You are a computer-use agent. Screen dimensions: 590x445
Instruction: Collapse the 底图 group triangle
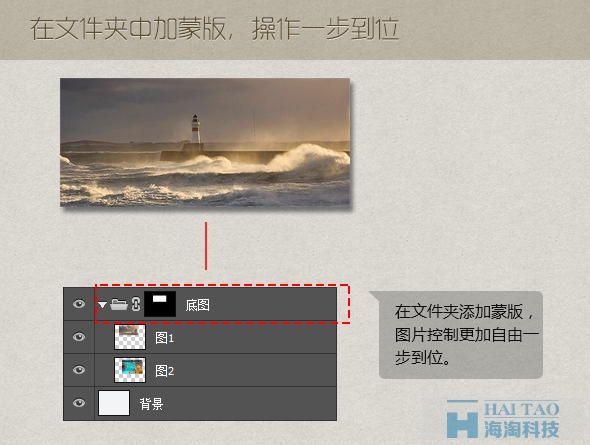coord(102,304)
